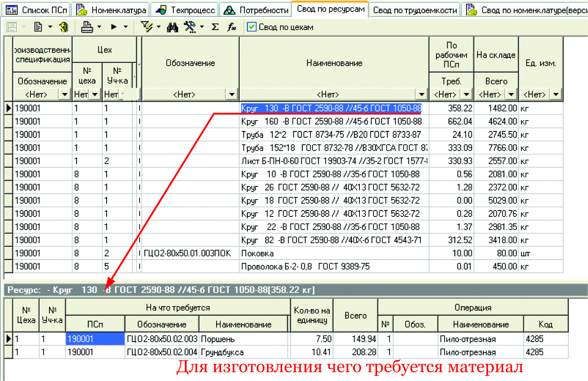This screenshot has height=381, width=588.
Task: Switch to the Номенклатура tab
Action: click(x=112, y=10)
